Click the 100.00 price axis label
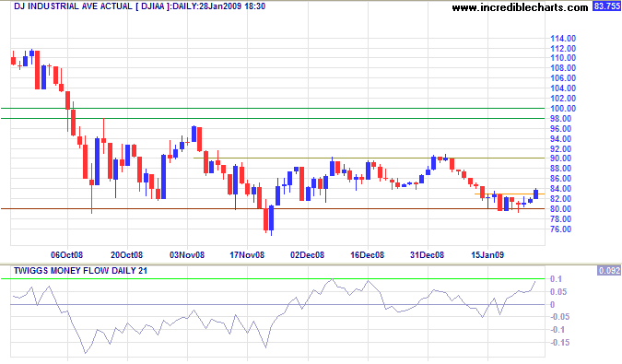This screenshot has height=364, width=622. point(563,109)
